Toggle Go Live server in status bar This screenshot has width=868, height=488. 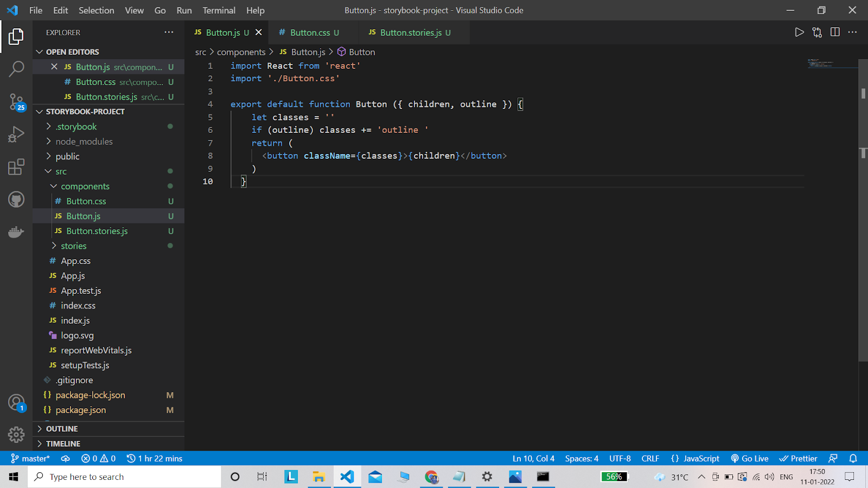click(749, 459)
